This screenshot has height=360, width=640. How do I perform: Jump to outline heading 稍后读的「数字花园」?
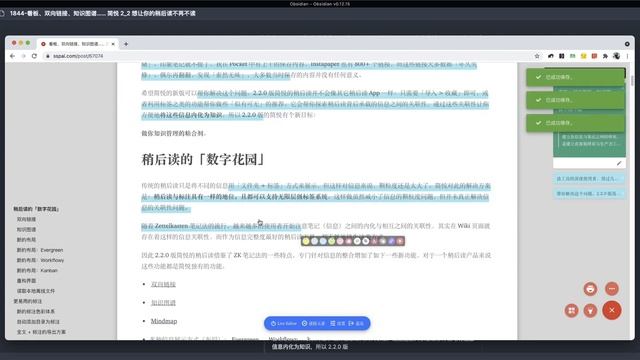[x=36, y=209]
